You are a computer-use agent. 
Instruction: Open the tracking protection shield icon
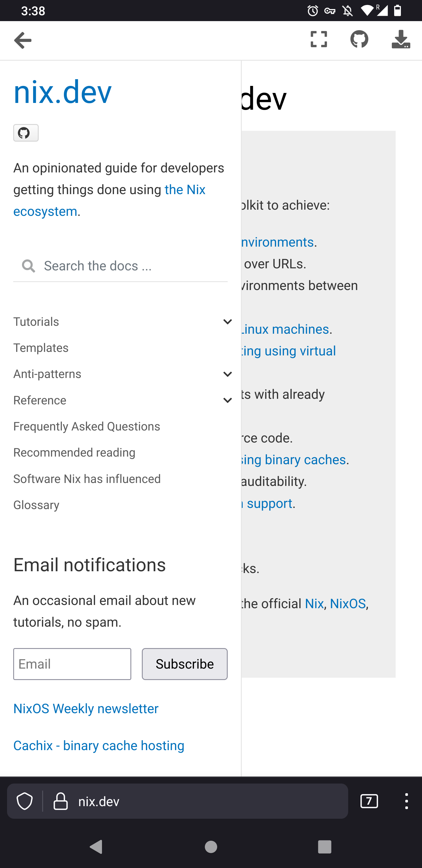[x=25, y=801]
